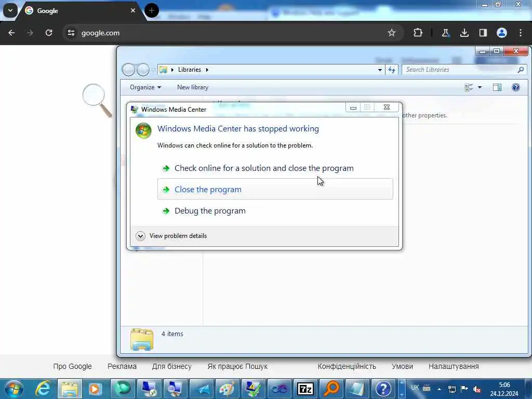
Task: Open Windows Explorer from the taskbar
Action: [70, 389]
